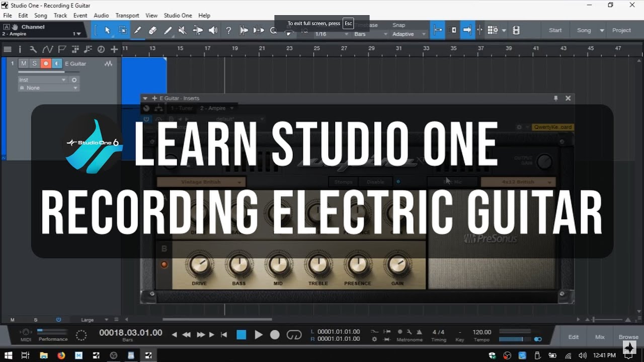
Task: Open the Edit panel button
Action: tap(574, 337)
